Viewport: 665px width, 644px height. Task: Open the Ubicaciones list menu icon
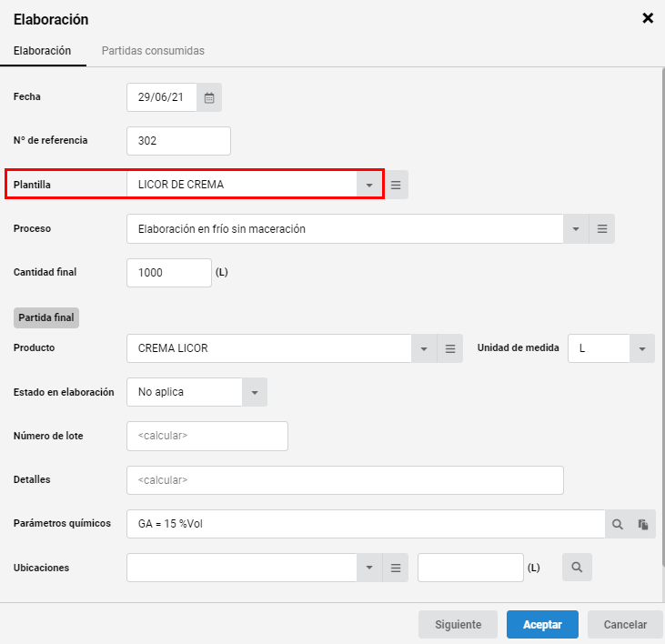(x=395, y=568)
